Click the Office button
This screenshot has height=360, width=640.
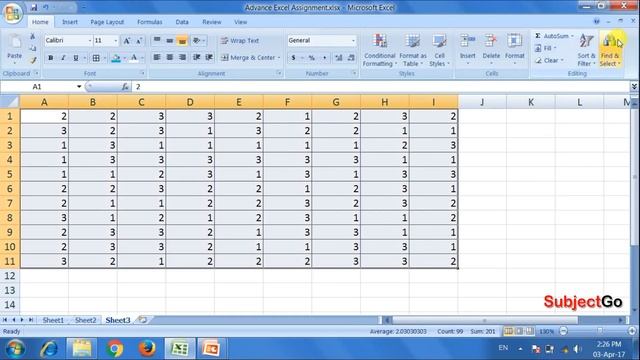12,13
